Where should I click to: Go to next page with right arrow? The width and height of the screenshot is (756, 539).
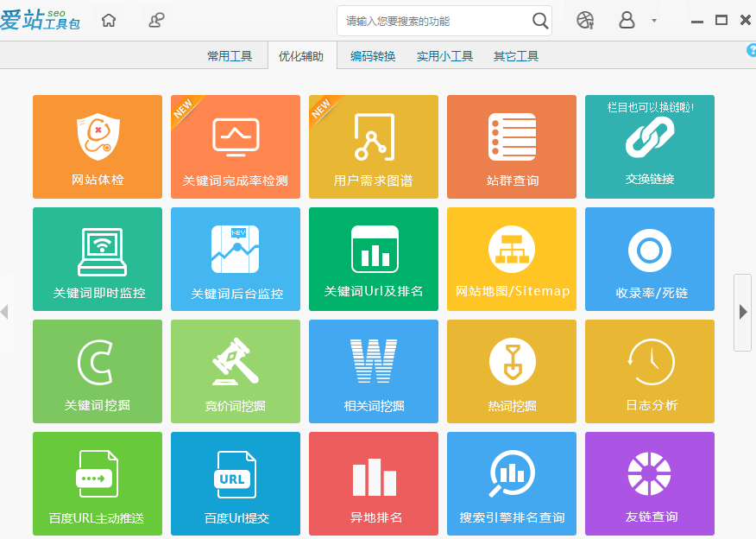coord(743,313)
